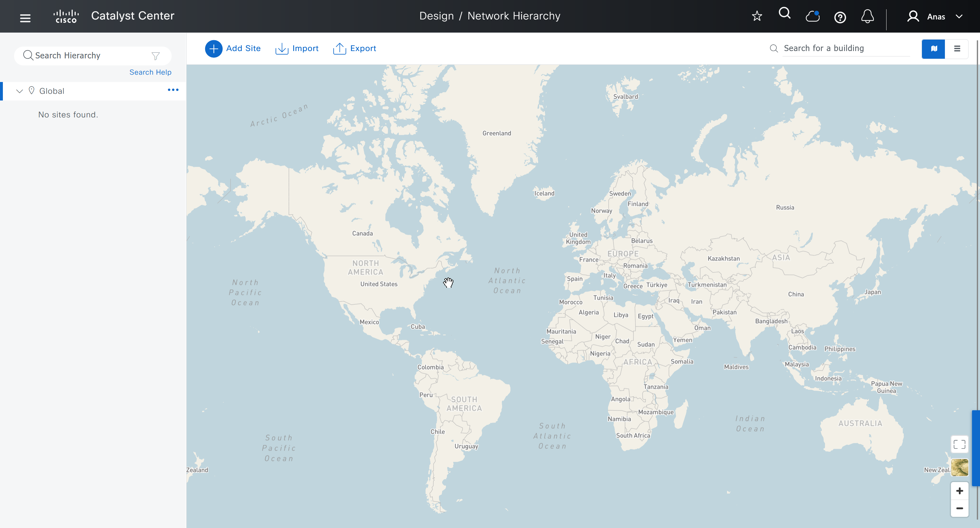Click the Import menu item

click(x=297, y=49)
